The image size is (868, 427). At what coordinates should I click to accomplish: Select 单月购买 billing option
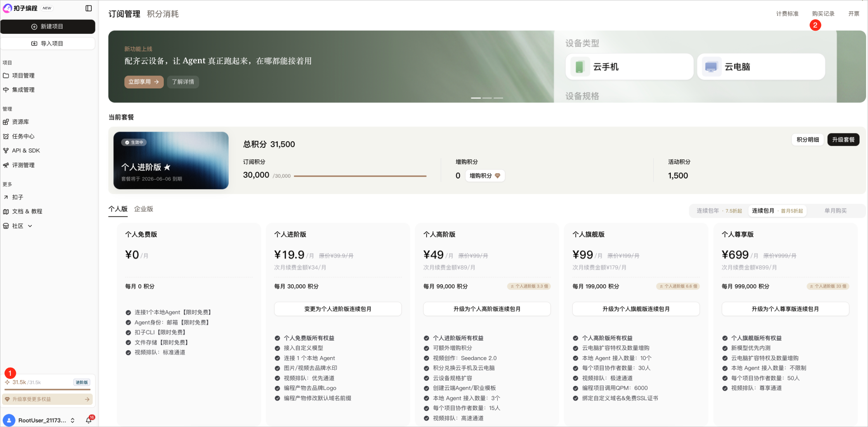[x=835, y=211]
